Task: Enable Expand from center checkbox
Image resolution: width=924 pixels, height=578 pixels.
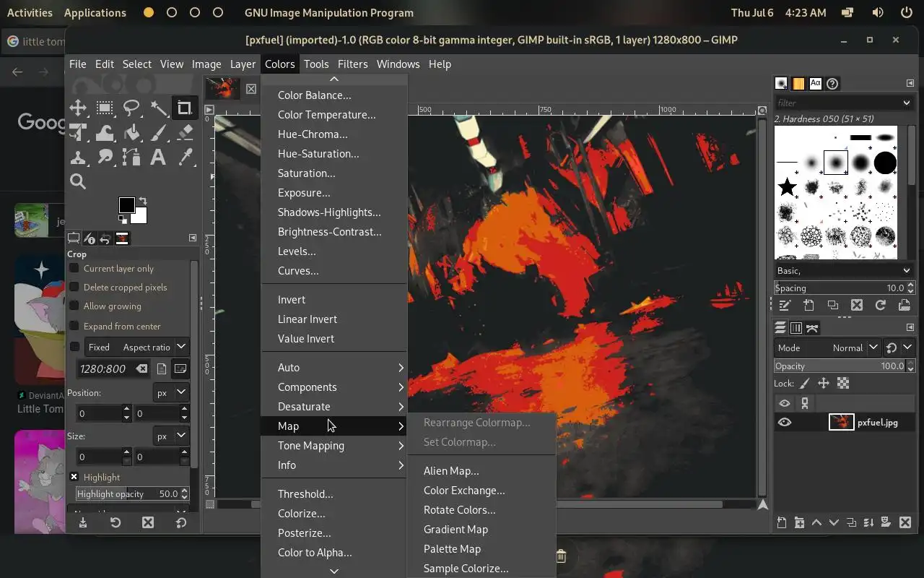Action: pyautogui.click(x=74, y=326)
